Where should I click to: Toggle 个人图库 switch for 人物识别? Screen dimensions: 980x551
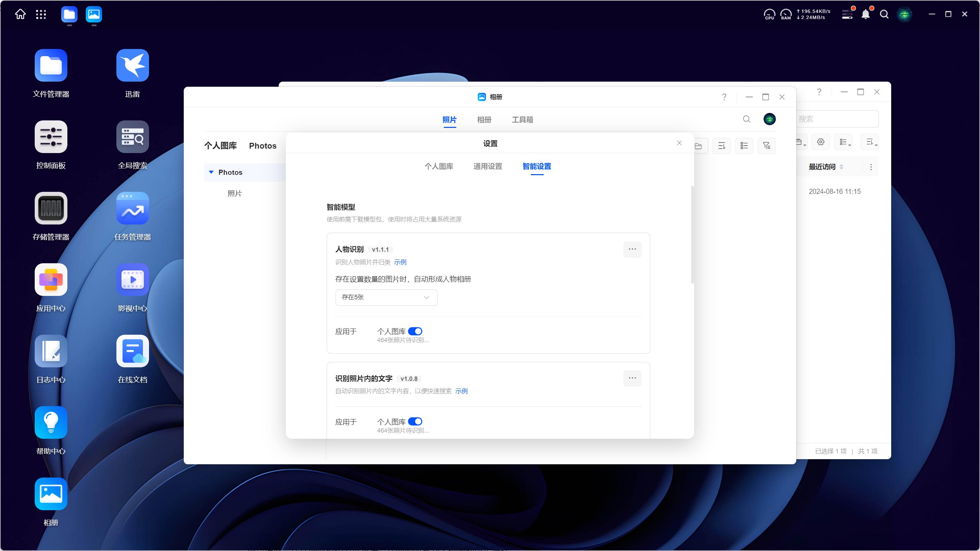415,331
